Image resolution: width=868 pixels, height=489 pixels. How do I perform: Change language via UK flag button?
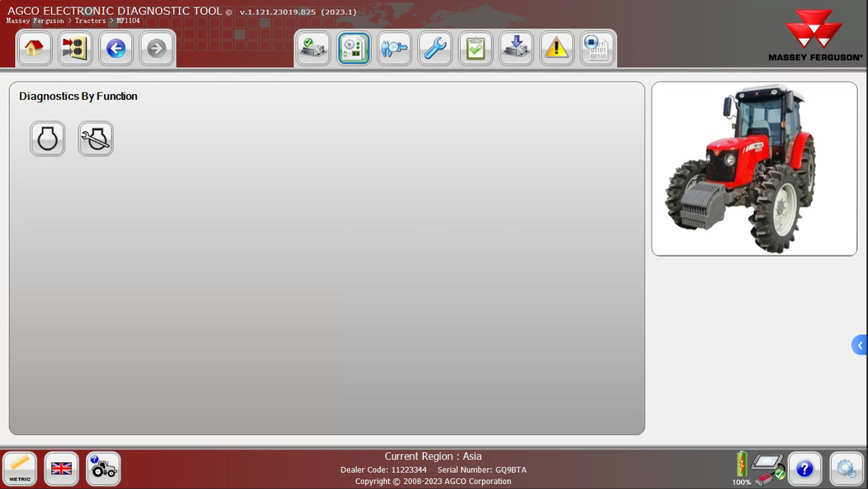(61, 469)
